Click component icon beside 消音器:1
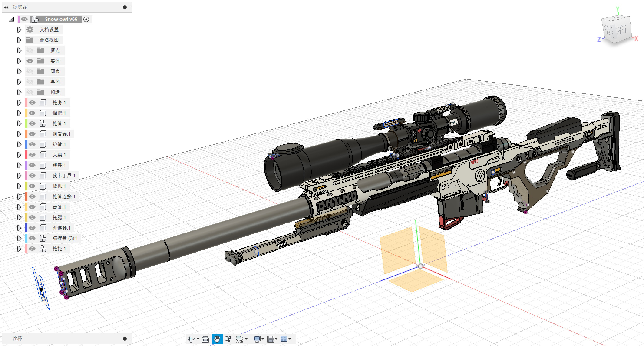Screen dimensions: 644x346 click(x=43, y=134)
